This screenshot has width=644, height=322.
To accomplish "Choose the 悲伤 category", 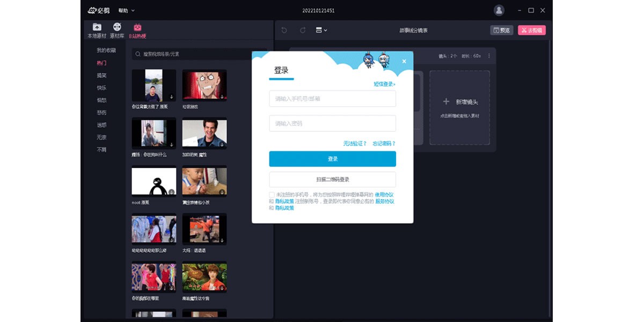I will coord(101,112).
